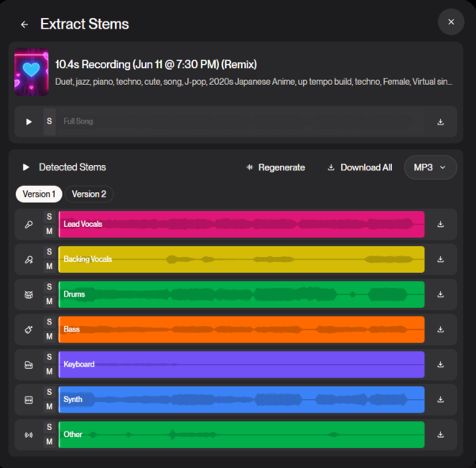This screenshot has width=476, height=468.
Task: Click the Drums stem icon
Action: [29, 294]
